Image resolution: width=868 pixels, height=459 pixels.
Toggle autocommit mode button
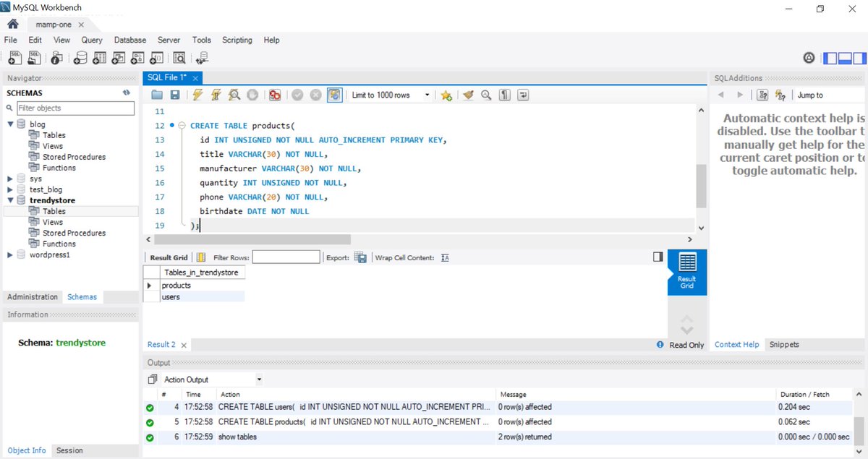[x=334, y=95]
